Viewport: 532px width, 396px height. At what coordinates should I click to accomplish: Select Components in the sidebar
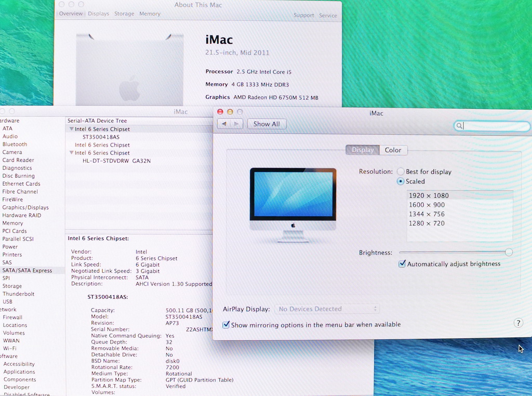tap(20, 380)
